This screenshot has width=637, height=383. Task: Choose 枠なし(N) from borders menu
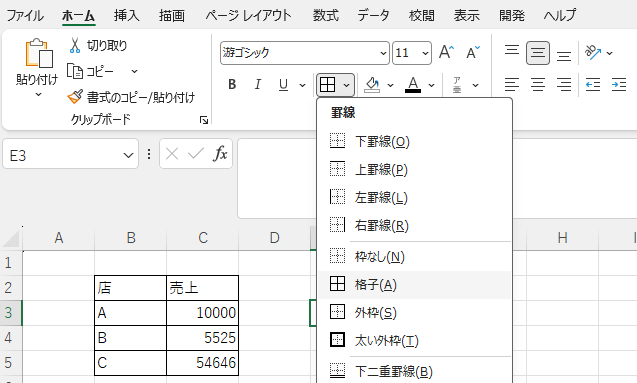point(414,256)
